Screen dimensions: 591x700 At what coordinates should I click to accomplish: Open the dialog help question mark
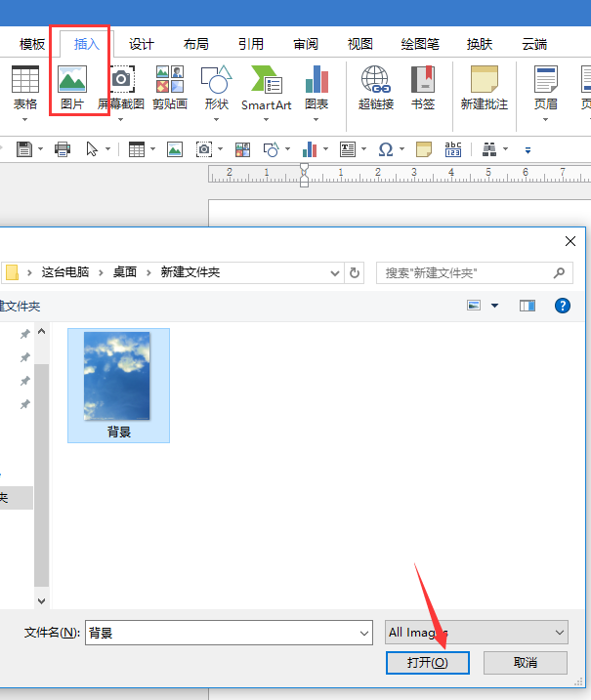click(563, 306)
